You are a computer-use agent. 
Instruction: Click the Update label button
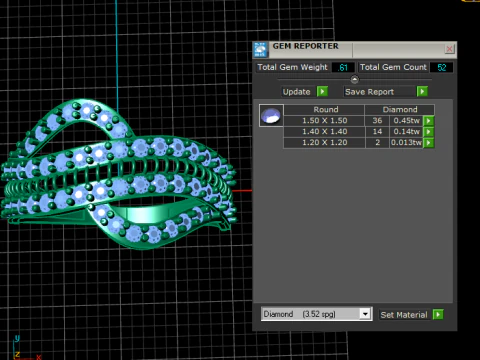[296, 92]
